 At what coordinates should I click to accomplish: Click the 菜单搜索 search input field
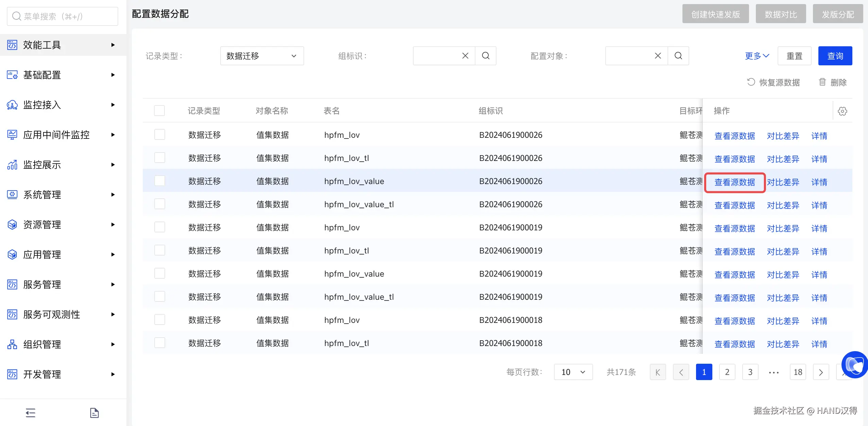pyautogui.click(x=63, y=16)
